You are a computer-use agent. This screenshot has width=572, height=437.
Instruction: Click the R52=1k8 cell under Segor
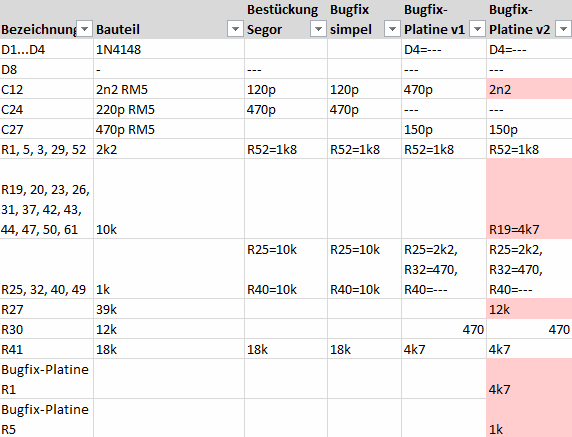pos(286,149)
